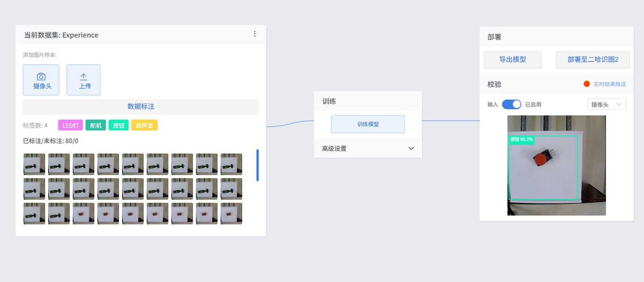Select the green 舵机 label tag
Viewport: 644px width, 282px height.
coord(96,125)
